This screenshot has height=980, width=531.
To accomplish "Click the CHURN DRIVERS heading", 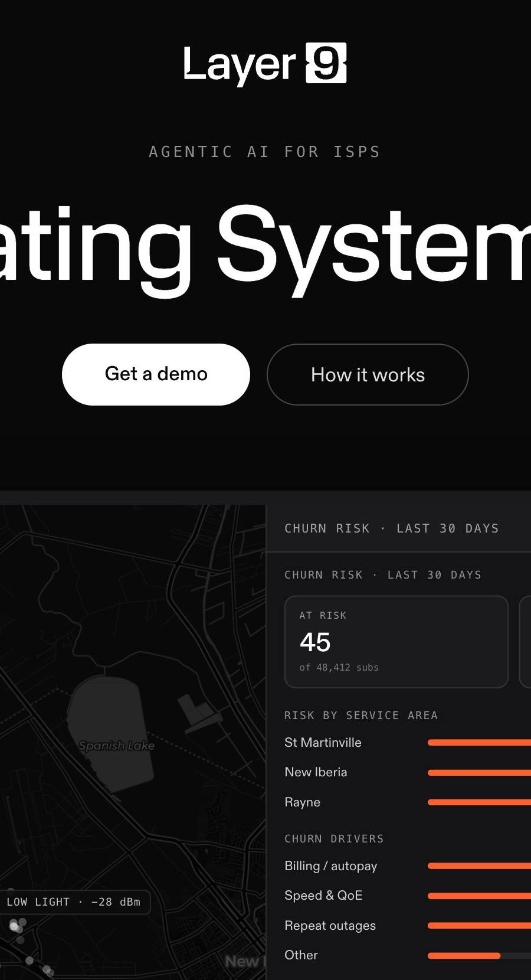I will (334, 839).
